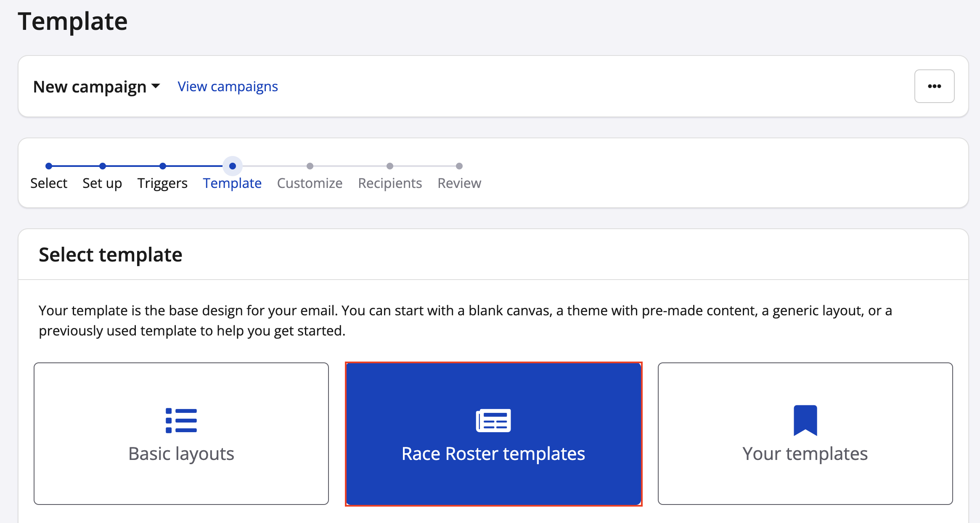Viewport: 980px width, 523px height.
Task: Click the Race Roster templates newspaper icon
Action: tap(493, 420)
